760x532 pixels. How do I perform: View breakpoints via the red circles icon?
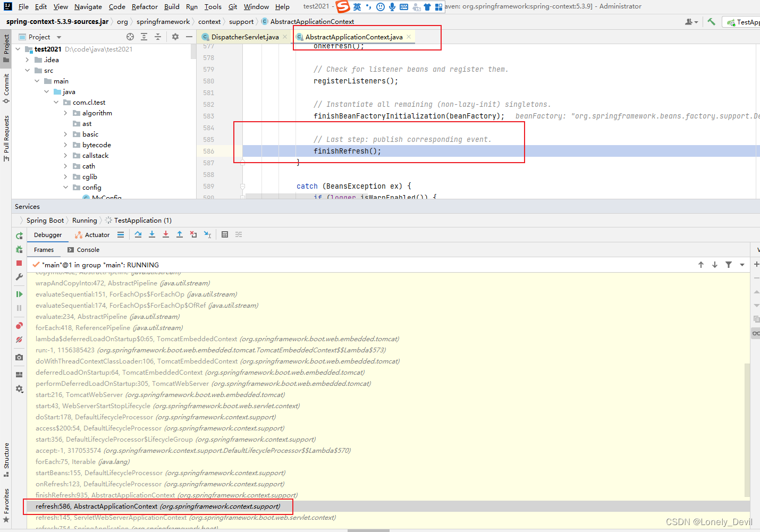pyautogui.click(x=19, y=325)
